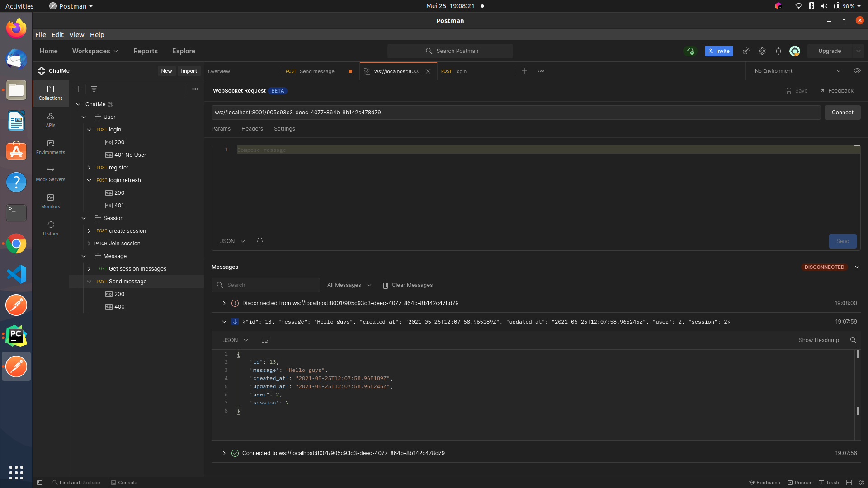Toggle the sidebar from status bar
Screen dimensions: 868x488
pyautogui.click(x=40, y=483)
